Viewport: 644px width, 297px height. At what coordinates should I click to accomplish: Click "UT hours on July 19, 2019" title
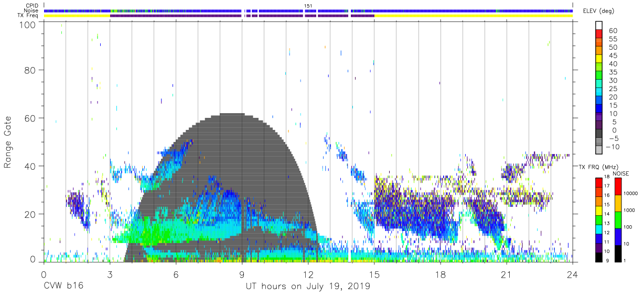tap(308, 287)
